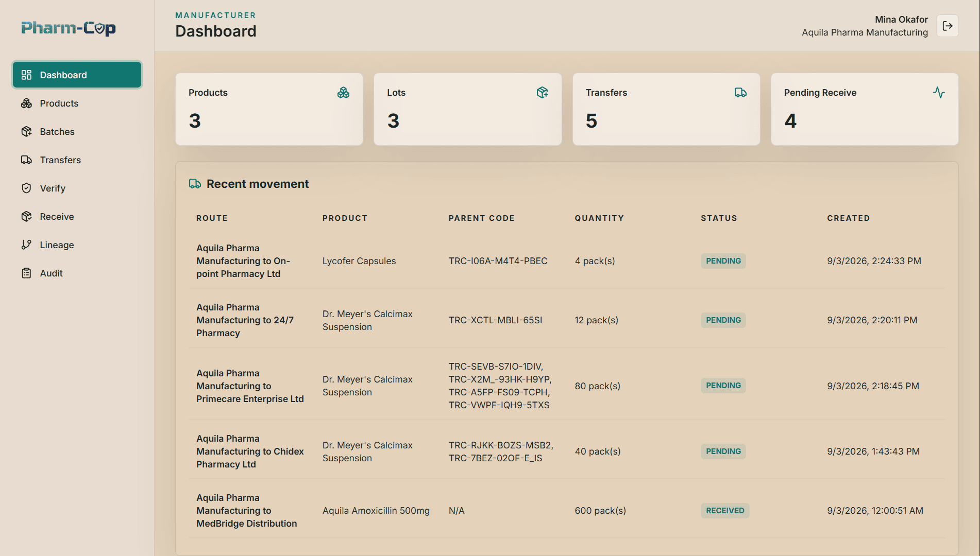Click the truck icon on Transfers card

click(740, 93)
